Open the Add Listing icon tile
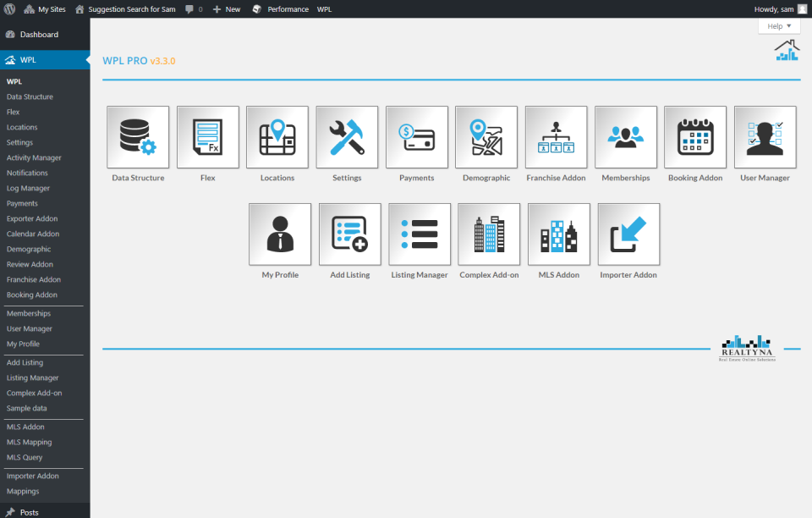 tap(350, 234)
